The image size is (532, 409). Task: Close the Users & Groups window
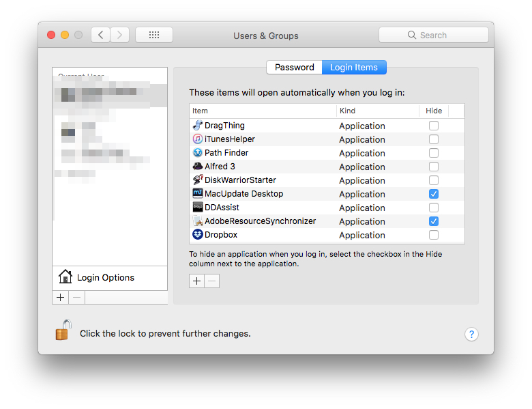pos(51,35)
